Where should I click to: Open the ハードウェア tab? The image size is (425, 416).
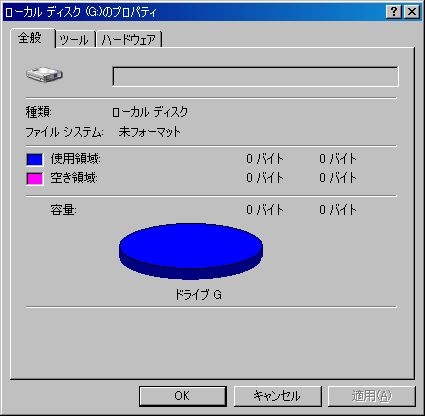[129, 40]
